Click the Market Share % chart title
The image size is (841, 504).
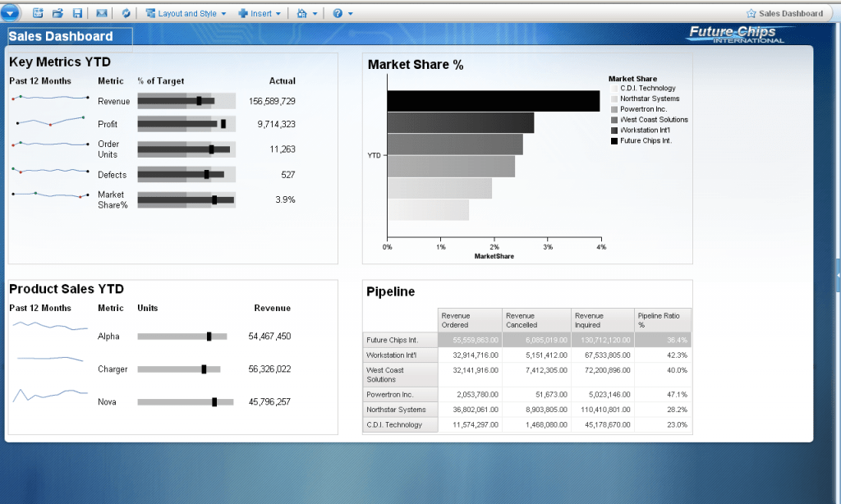416,65
